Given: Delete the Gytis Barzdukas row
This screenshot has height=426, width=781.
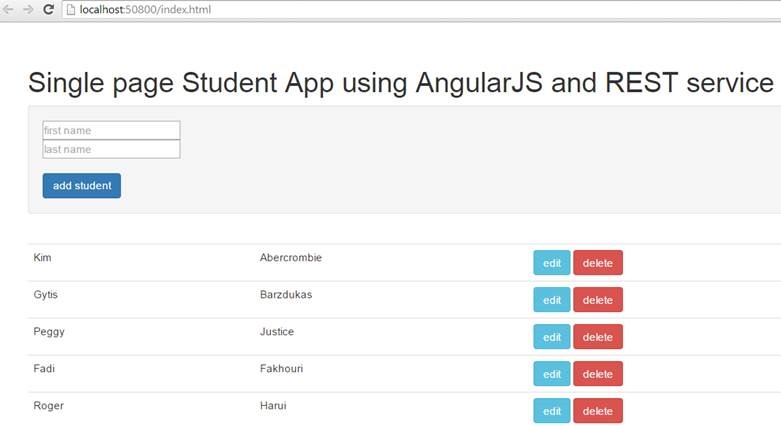Looking at the screenshot, I should [x=597, y=300].
